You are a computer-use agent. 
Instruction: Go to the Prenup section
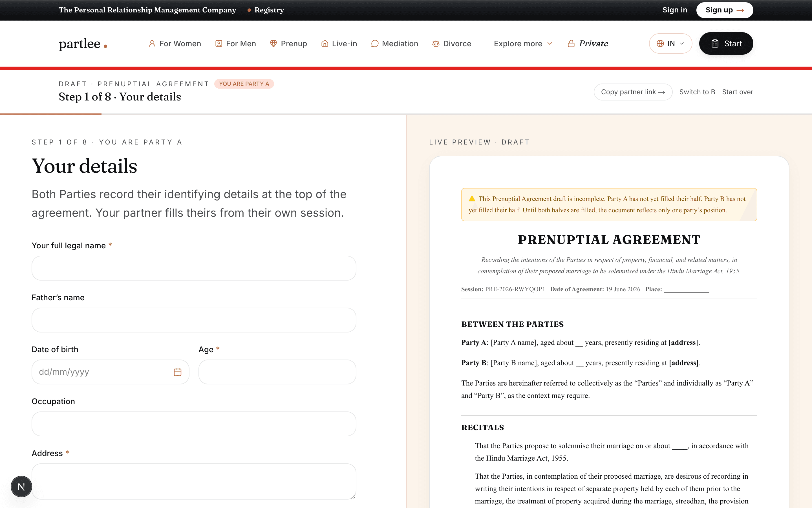[x=288, y=44]
